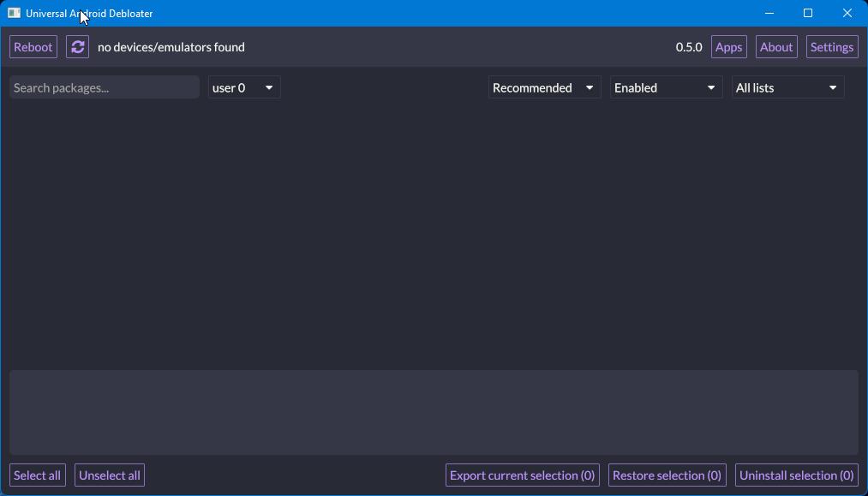
Task: Minimize the Universal Android Debloater window
Action: 769,13
